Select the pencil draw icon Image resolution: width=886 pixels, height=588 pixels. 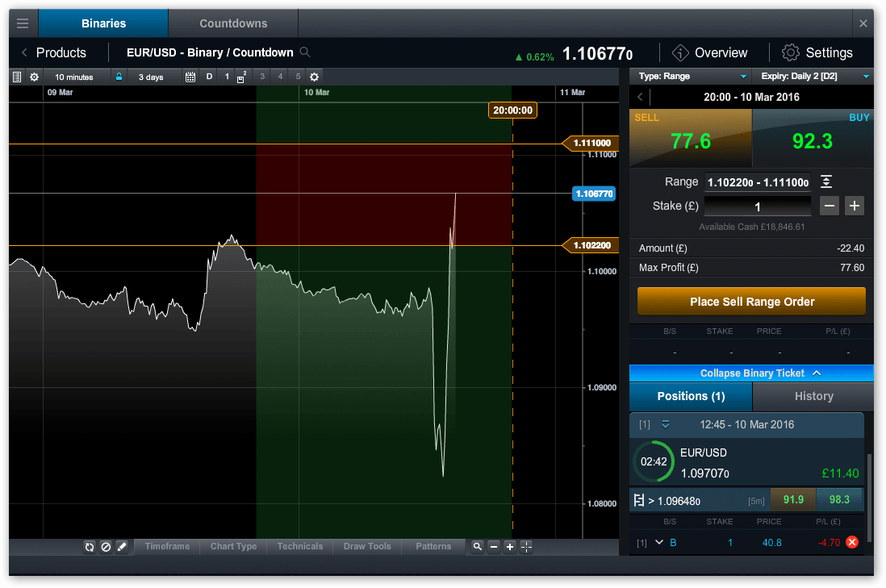[x=122, y=547]
